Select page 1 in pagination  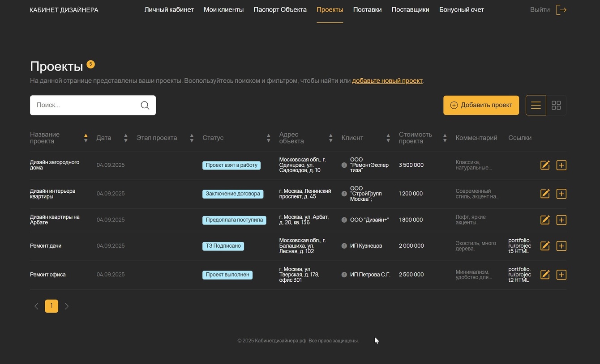pos(51,306)
